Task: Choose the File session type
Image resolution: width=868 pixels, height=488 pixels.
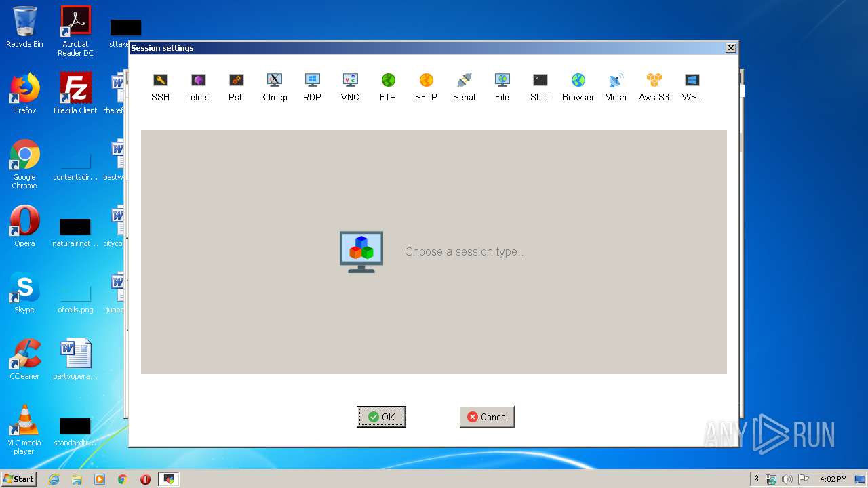Action: tap(502, 87)
